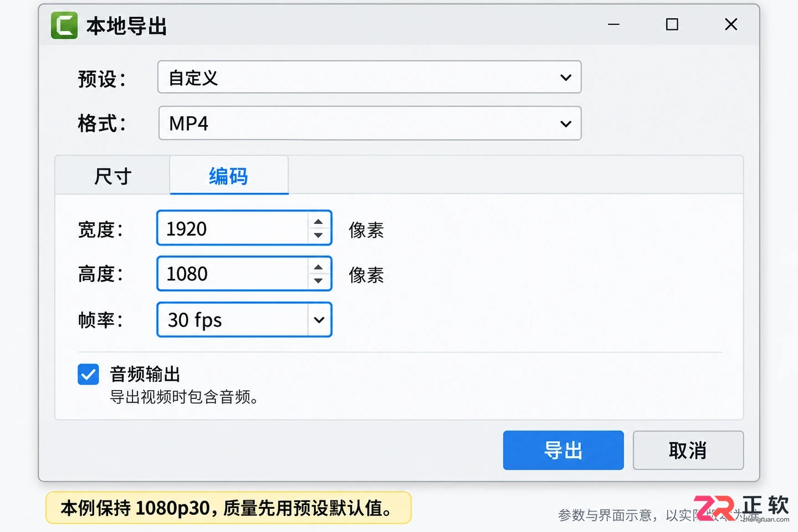Click the green Camtasia app icon
798x532 pixels.
pyautogui.click(x=64, y=25)
